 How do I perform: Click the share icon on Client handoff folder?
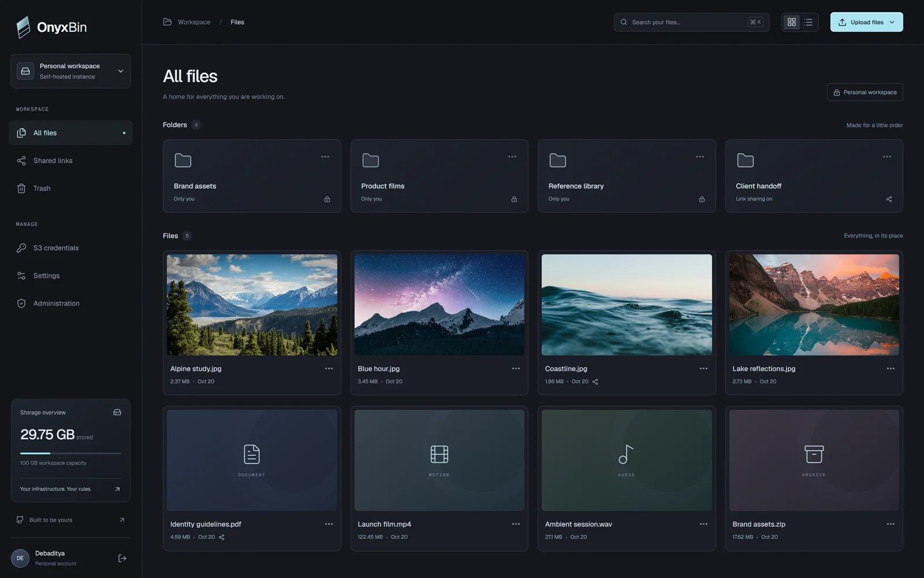(x=889, y=199)
